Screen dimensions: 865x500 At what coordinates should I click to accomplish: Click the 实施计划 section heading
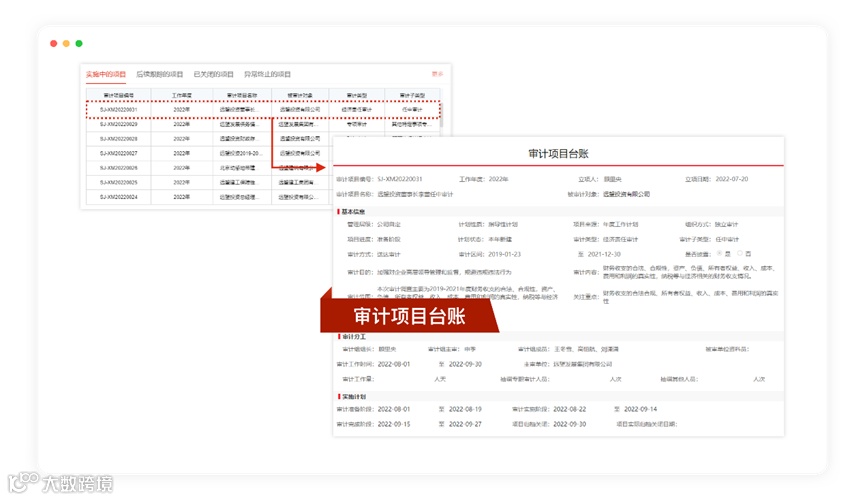(x=353, y=396)
